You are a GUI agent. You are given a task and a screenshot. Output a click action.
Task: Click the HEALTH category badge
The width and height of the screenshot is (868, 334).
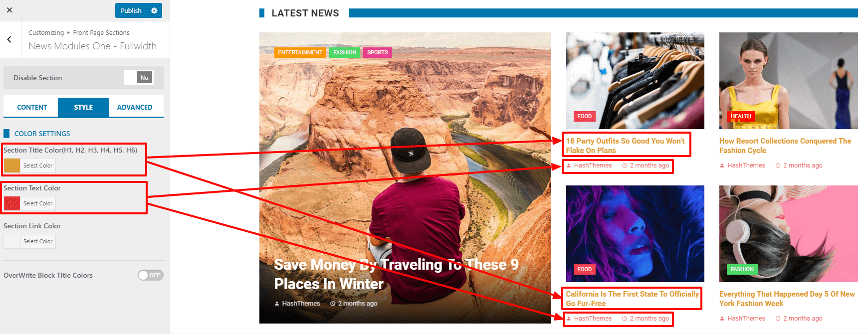coord(741,116)
